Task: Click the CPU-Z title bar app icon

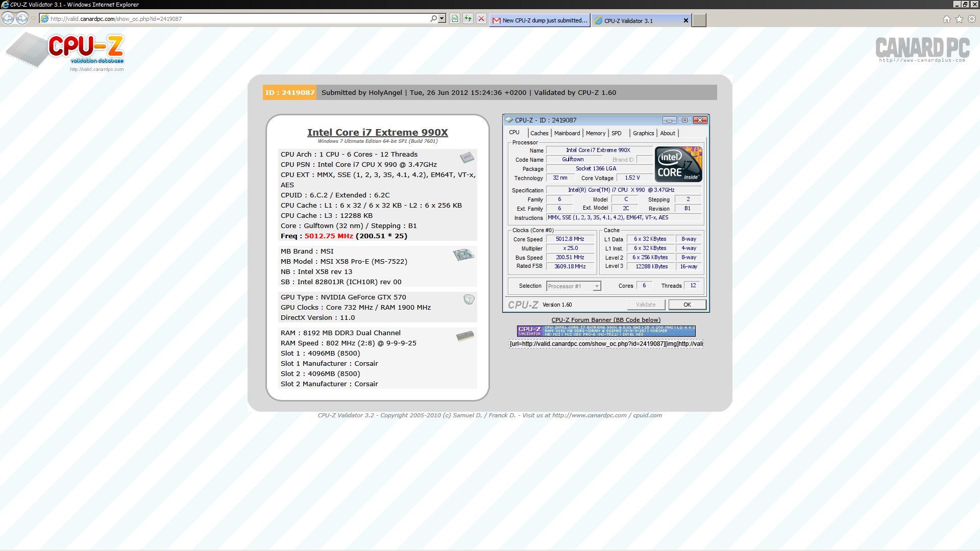Action: (509, 120)
